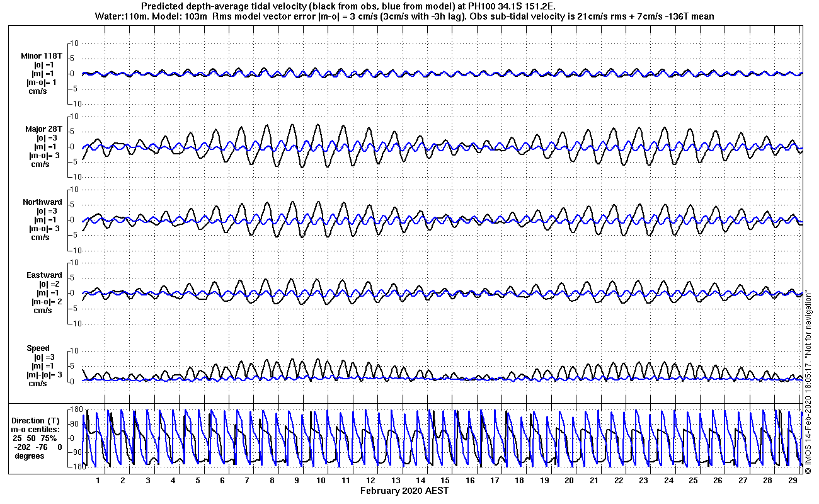Click the 'February 2020 AEST' axis label
The height and width of the screenshot is (504, 819).
click(404, 490)
